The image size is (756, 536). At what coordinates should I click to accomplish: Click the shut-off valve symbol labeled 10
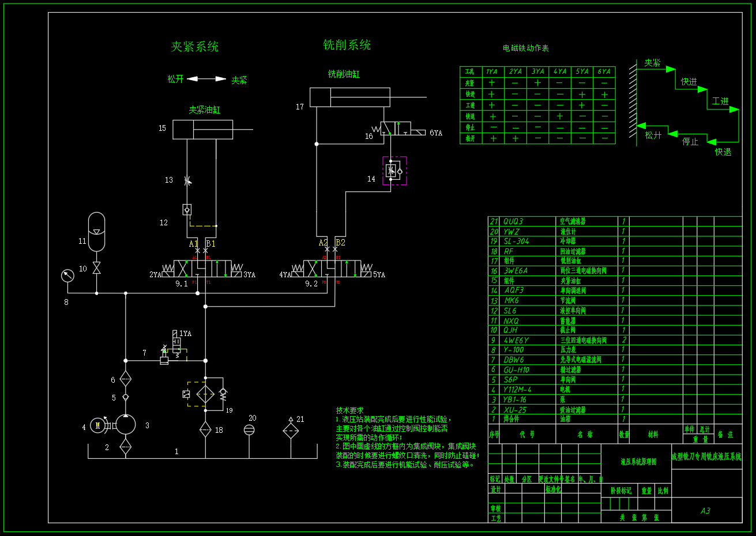tap(96, 269)
